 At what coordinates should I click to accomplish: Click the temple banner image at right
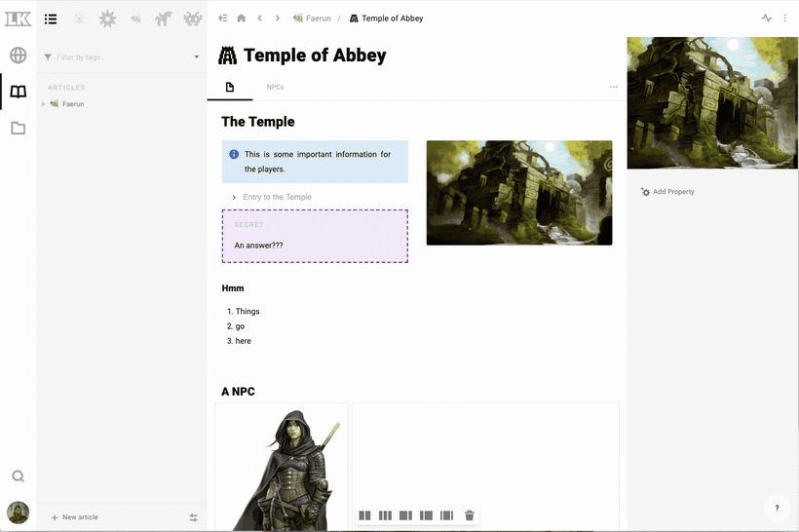712,103
